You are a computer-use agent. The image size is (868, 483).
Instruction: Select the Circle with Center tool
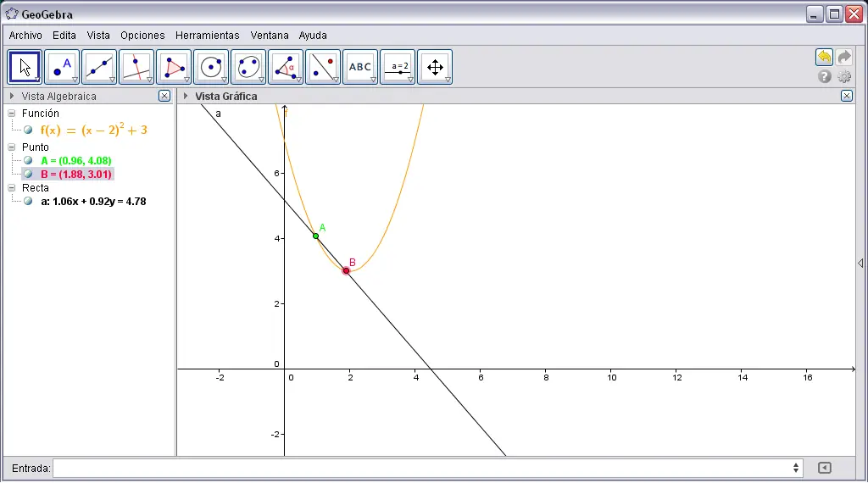click(x=211, y=67)
